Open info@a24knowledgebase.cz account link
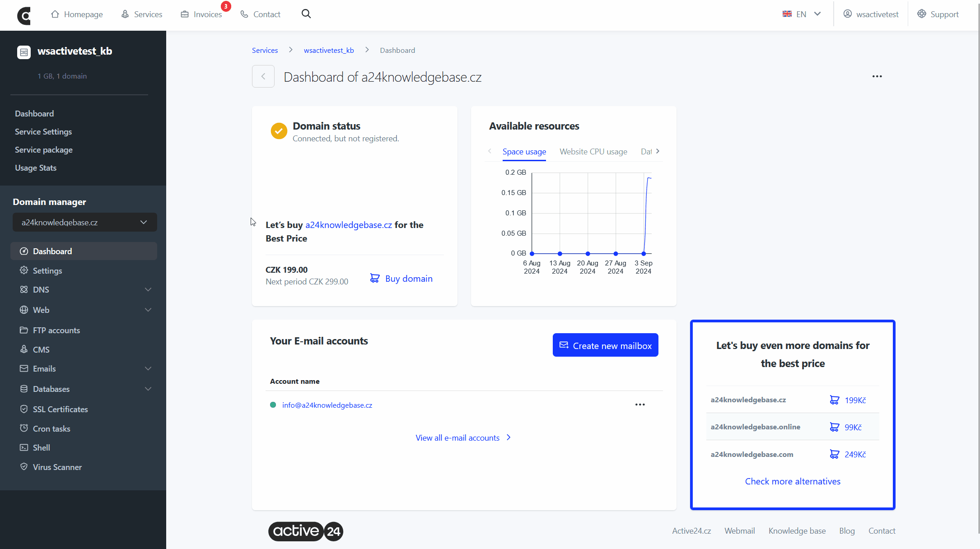980x549 pixels. click(x=327, y=405)
